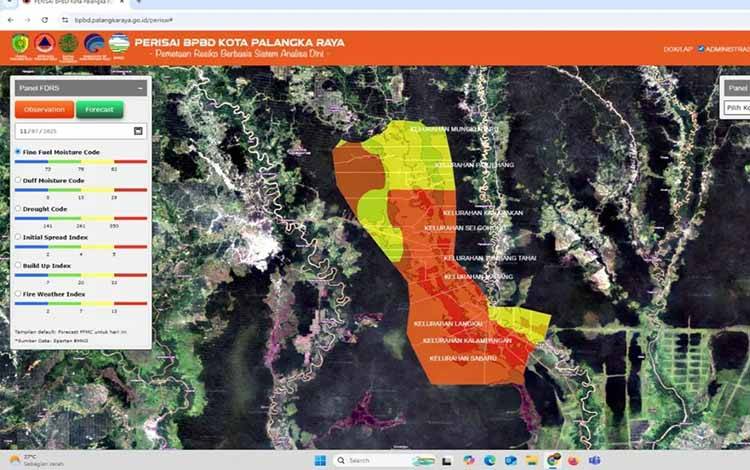Toggle the ADMINISTRASI checkbox in the header

point(701,49)
